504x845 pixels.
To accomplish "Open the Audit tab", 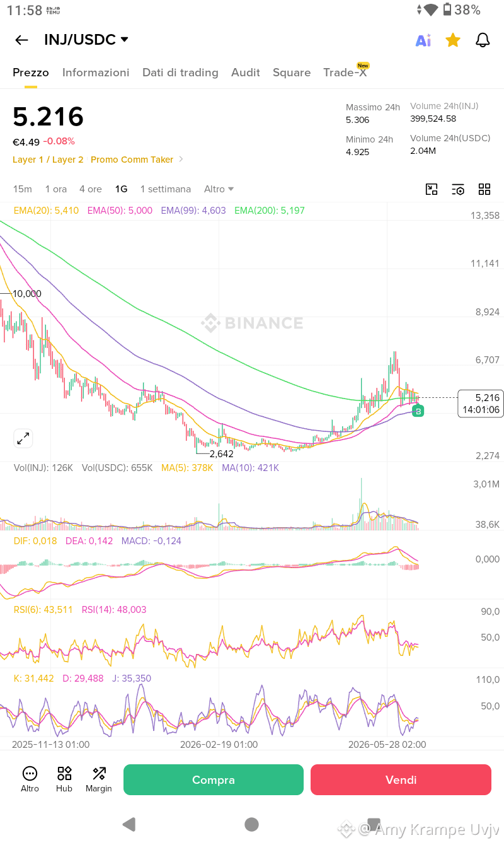I will 246,73.
